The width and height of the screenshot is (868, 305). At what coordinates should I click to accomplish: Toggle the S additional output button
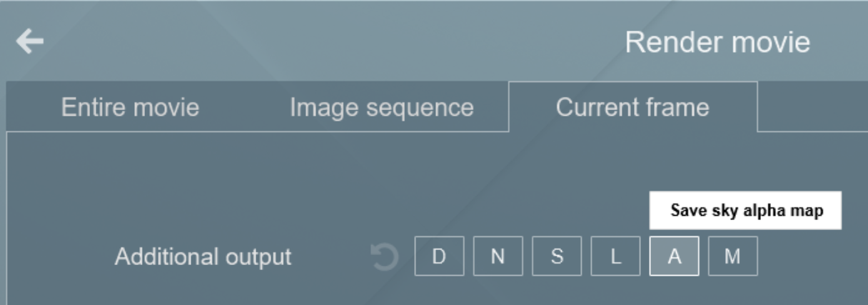(x=556, y=256)
